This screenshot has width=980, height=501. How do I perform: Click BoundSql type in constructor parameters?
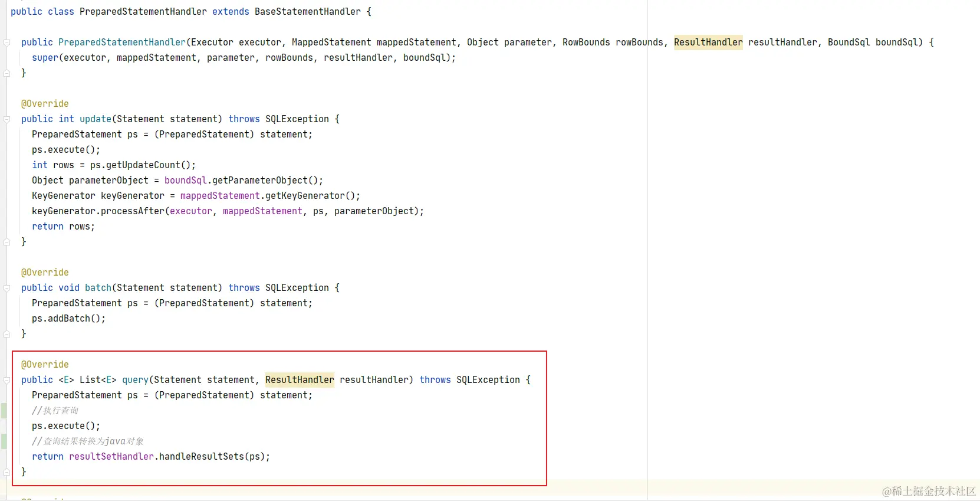[x=849, y=42]
